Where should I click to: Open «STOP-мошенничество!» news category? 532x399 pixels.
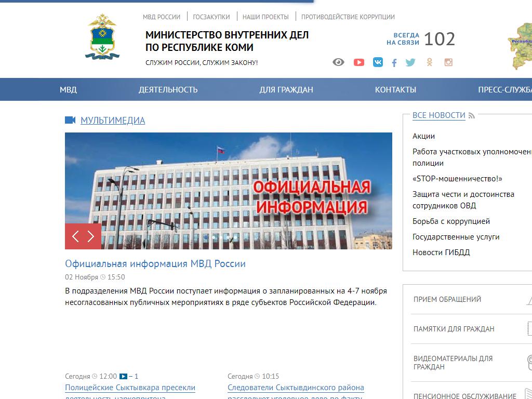(x=457, y=179)
